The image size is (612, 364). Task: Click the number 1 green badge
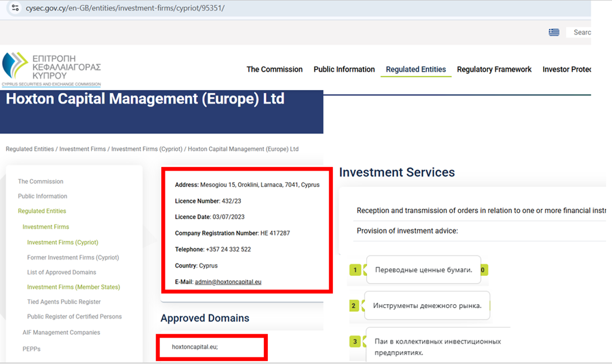[355, 270]
